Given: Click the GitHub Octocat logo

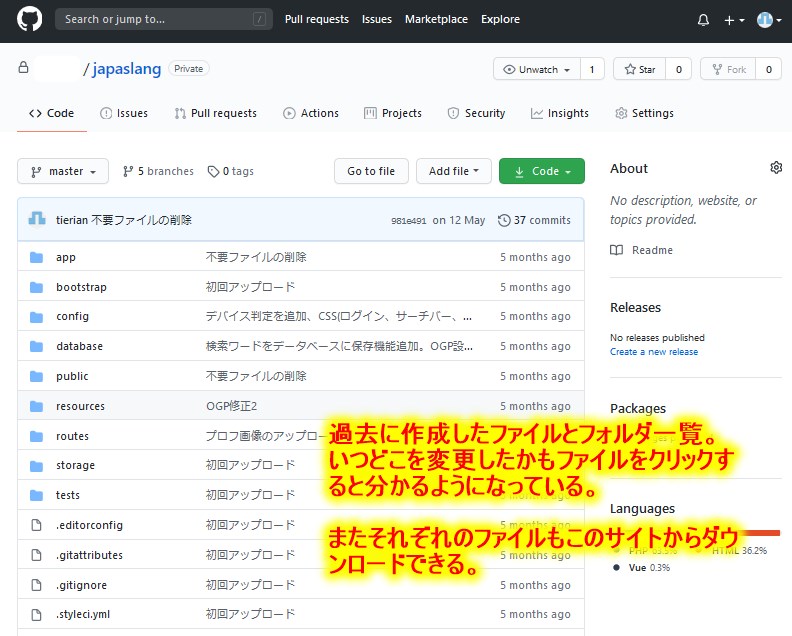Looking at the screenshot, I should (x=29, y=19).
